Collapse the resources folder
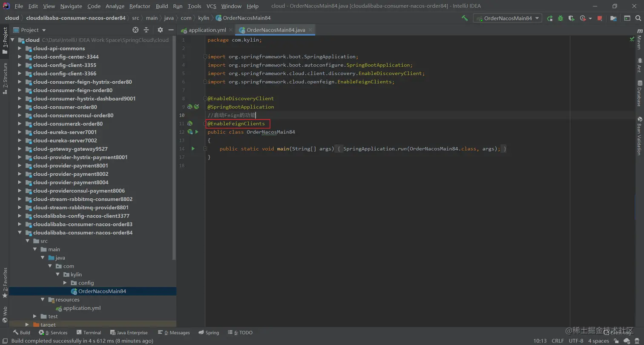Image resolution: width=644 pixels, height=345 pixels. [43, 299]
